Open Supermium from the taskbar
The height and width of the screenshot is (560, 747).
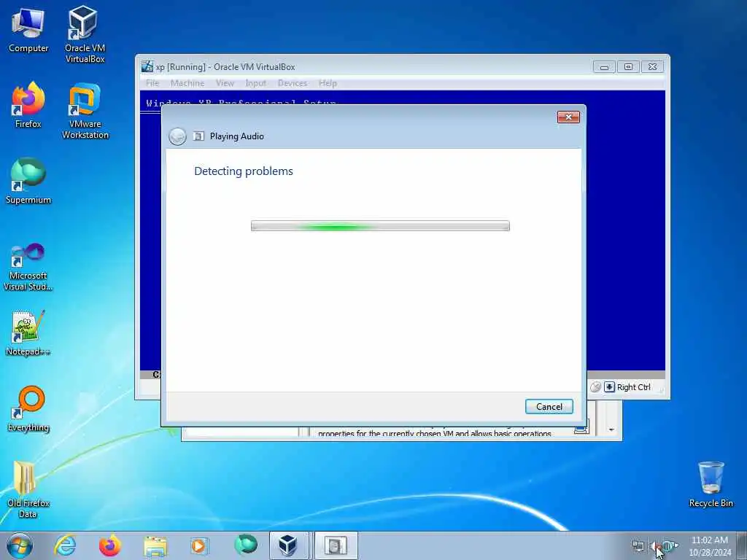tap(245, 545)
